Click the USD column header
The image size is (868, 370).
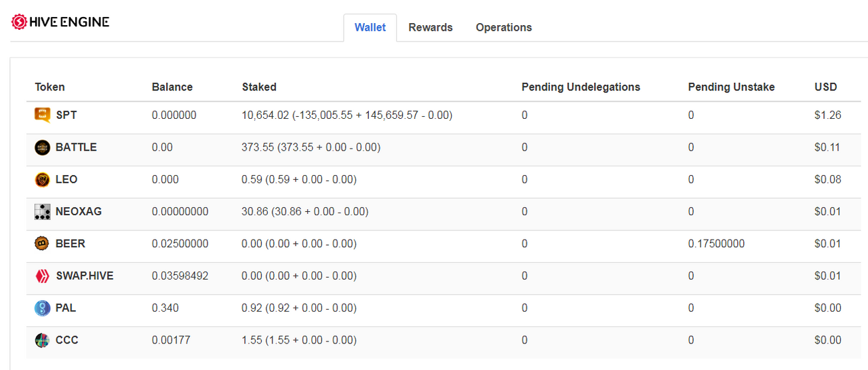pyautogui.click(x=826, y=87)
